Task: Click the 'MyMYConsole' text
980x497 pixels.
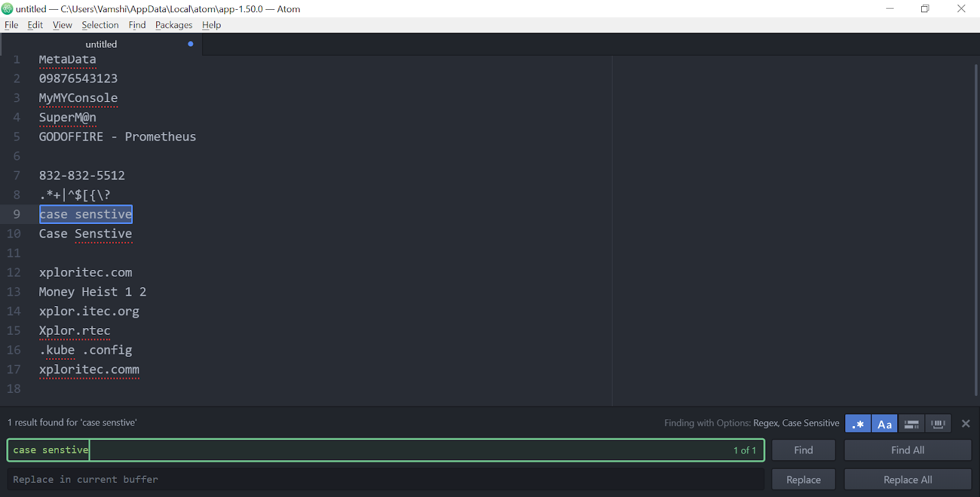Action: pyautogui.click(x=78, y=98)
